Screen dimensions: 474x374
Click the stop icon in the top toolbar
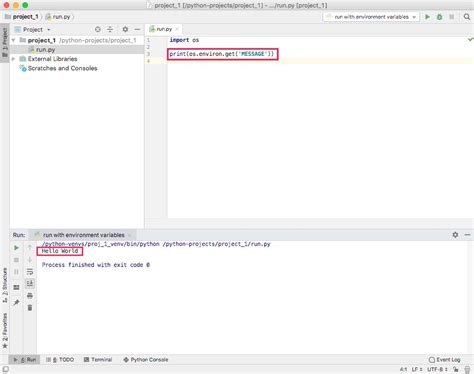pyautogui.click(x=451, y=17)
